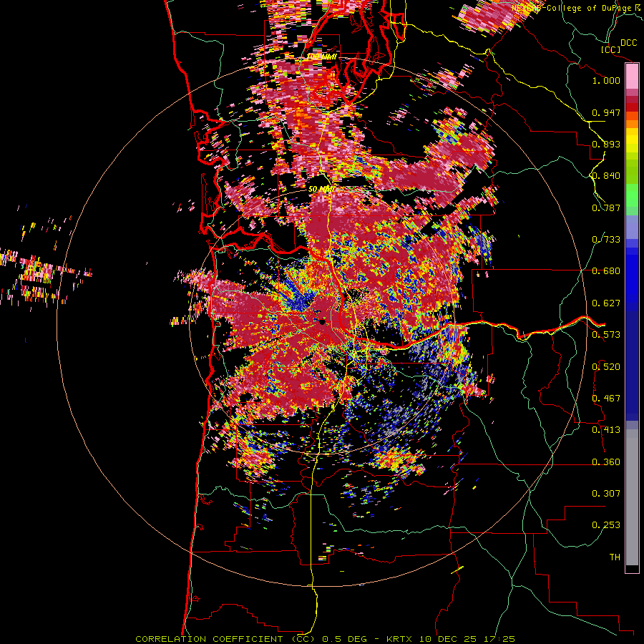Screen dimensions: 644x644
Task: Pick the light pink color bar segment
Action: [x=632, y=77]
